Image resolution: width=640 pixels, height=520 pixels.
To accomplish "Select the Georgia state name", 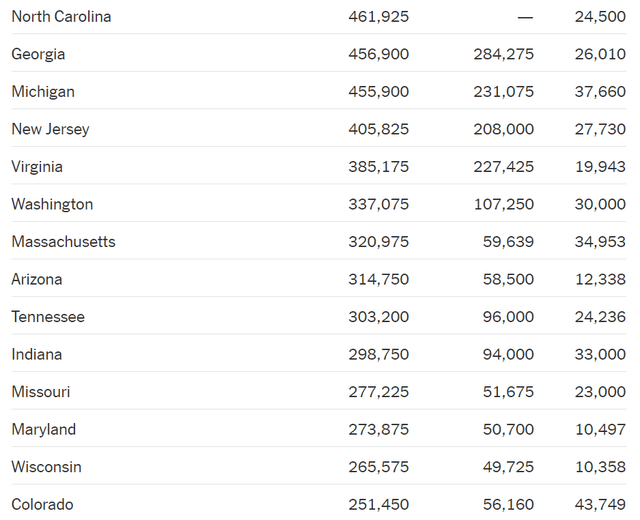I will pyautogui.click(x=38, y=54).
